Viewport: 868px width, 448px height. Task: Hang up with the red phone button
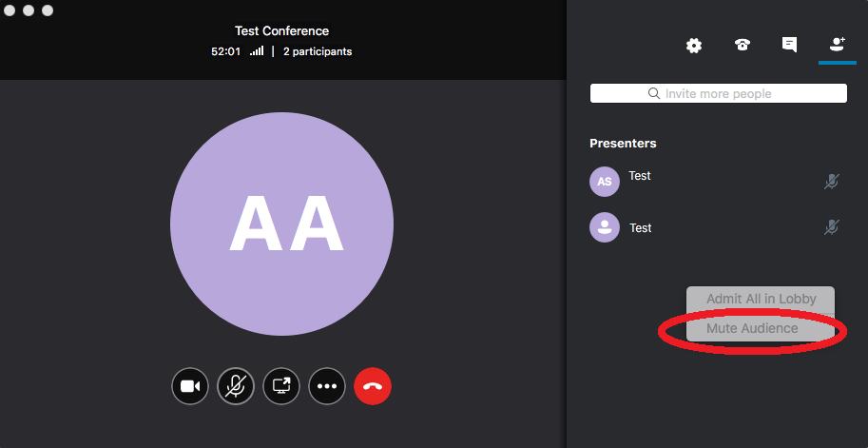click(x=373, y=386)
